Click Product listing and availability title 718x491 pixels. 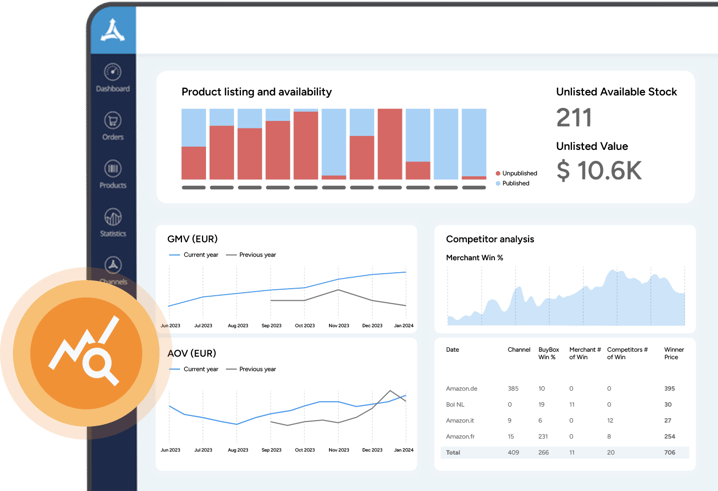pos(256,92)
